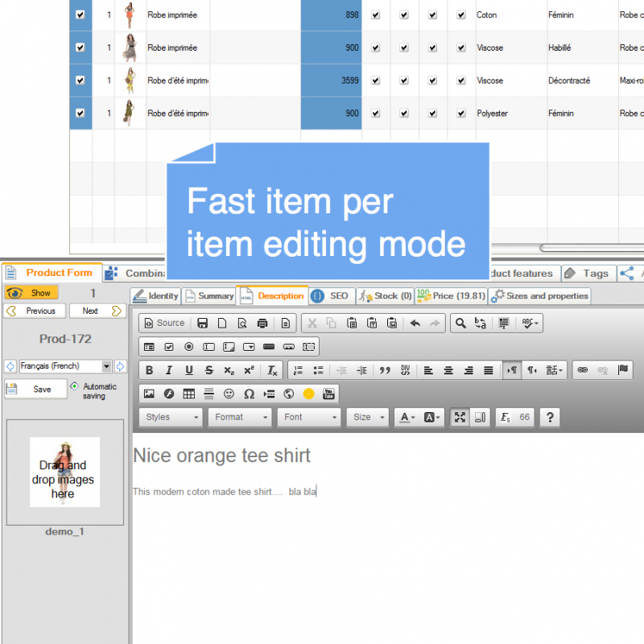
Task: Insert an image into the description
Action: point(149,394)
